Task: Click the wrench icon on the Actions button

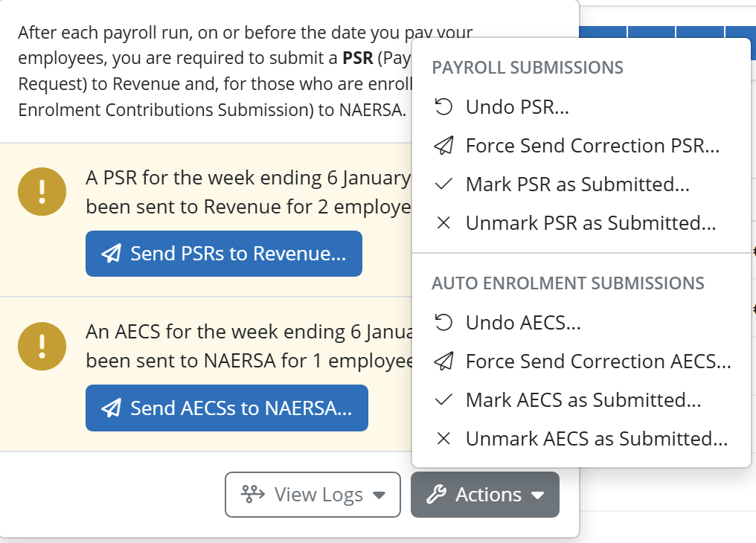Action: [436, 495]
